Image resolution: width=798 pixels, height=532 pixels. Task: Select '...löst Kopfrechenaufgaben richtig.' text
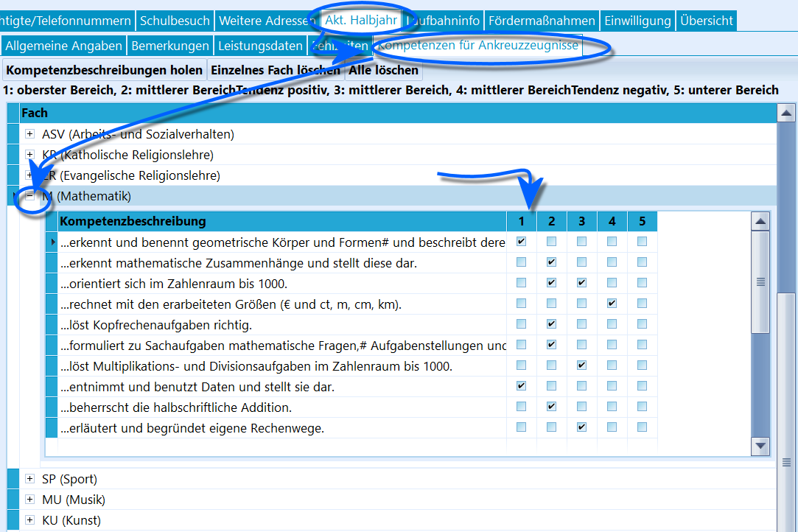point(155,325)
